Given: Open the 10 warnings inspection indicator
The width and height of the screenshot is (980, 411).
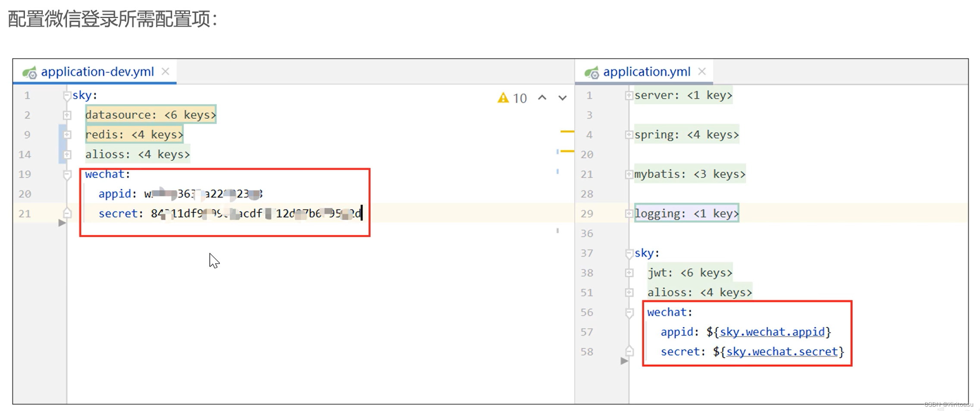Looking at the screenshot, I should point(512,98).
